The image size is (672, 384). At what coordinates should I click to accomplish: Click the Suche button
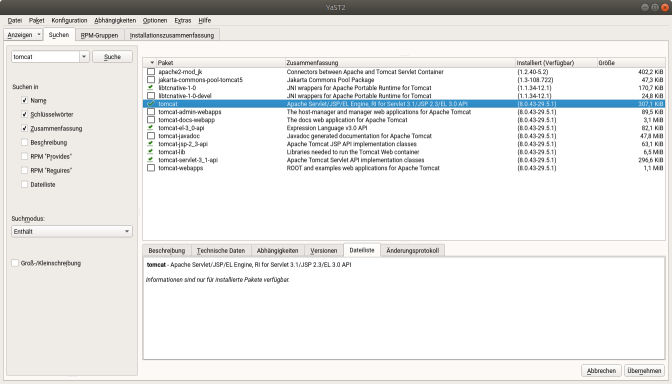[112, 57]
